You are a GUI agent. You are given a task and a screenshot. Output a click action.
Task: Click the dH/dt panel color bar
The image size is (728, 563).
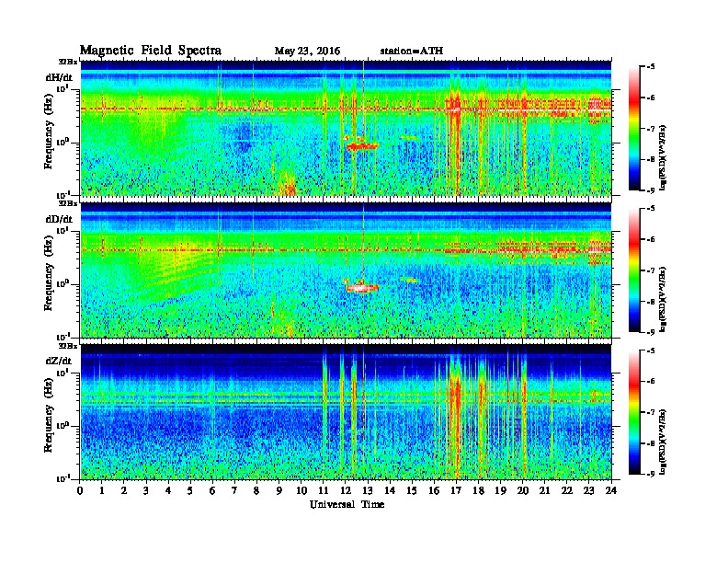[x=634, y=129]
